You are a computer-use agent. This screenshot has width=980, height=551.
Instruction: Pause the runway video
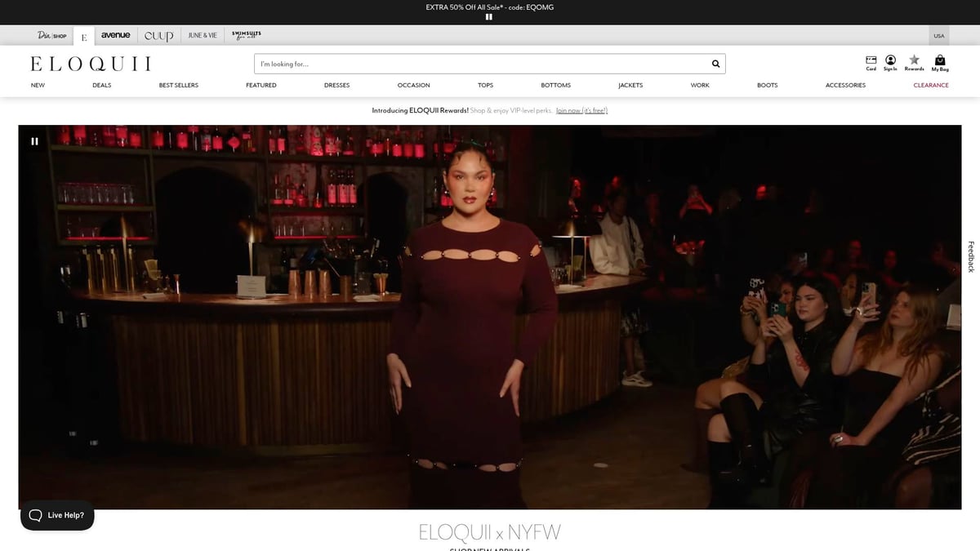tap(35, 140)
